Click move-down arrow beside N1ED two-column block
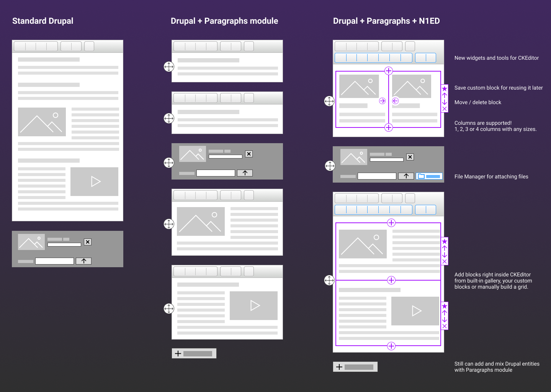This screenshot has height=392, width=551. tap(445, 102)
